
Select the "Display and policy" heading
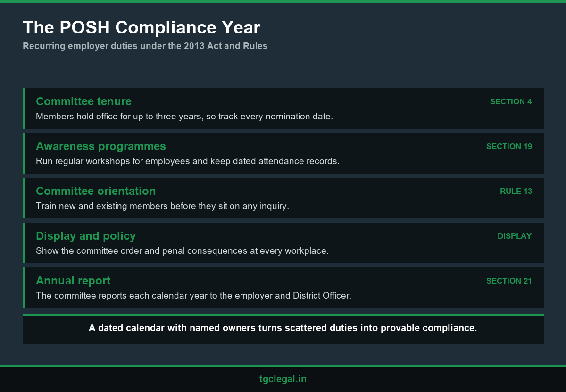pos(86,236)
